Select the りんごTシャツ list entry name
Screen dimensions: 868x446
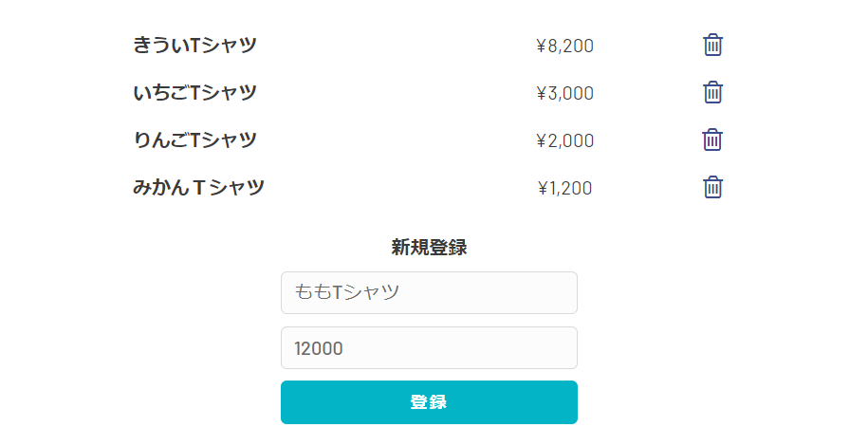click(195, 140)
